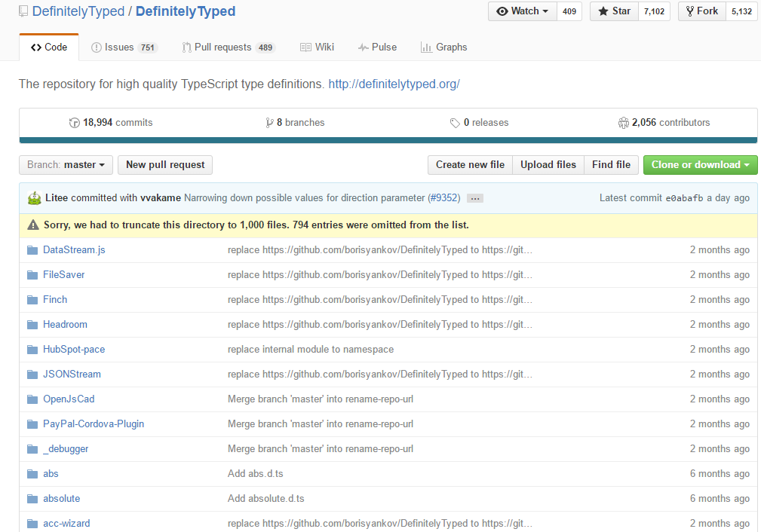Open 'Add abs.d.ts' commit message
This screenshot has width=761, height=532.
click(255, 474)
